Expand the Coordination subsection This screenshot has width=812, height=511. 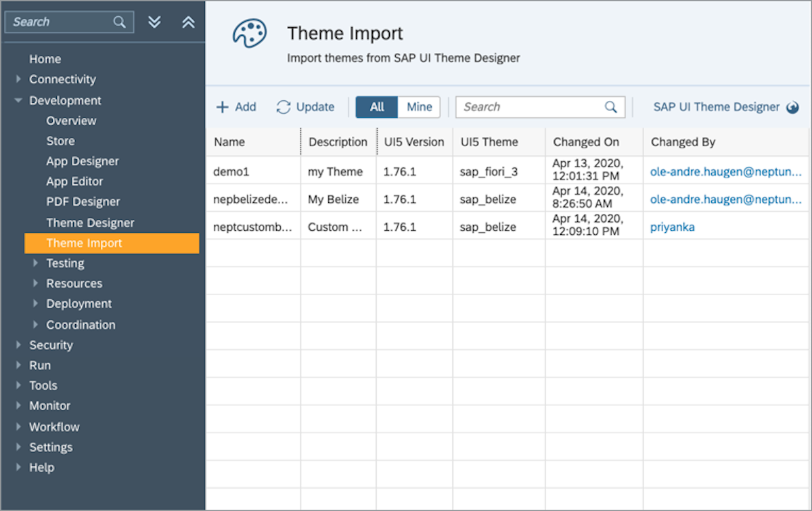tap(35, 325)
